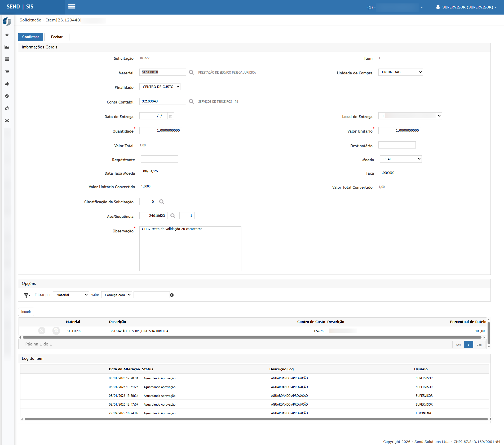Click the funnel filter menu icon
This screenshot has height=445, width=504.
point(27,295)
